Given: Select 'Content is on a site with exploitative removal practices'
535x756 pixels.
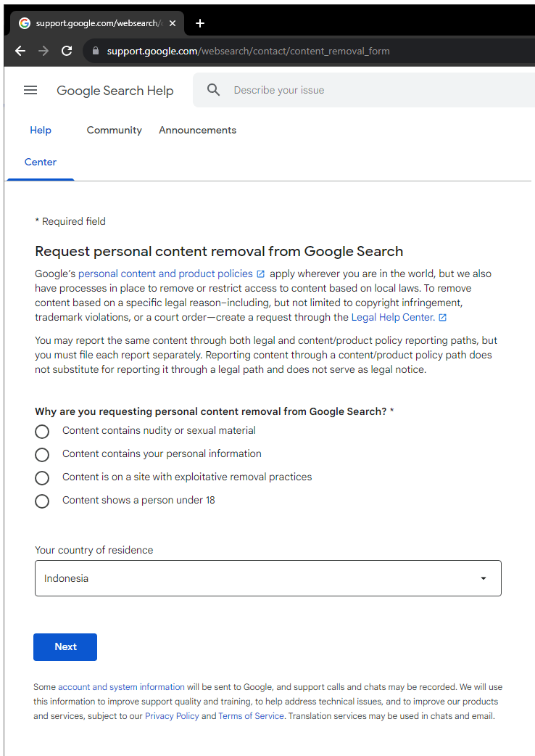Looking at the screenshot, I should pyautogui.click(x=41, y=477).
